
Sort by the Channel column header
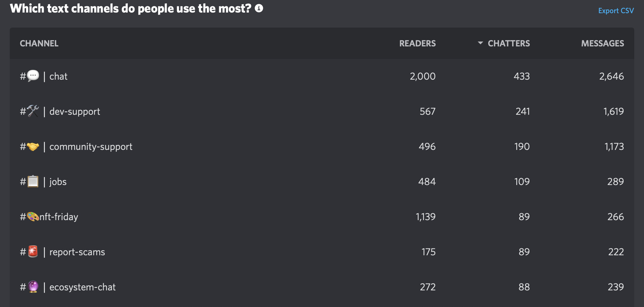pos(39,43)
